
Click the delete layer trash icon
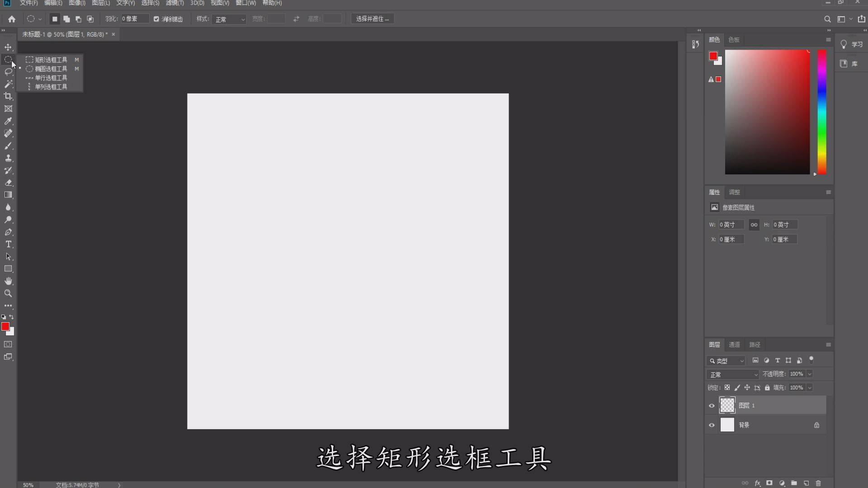[818, 483]
